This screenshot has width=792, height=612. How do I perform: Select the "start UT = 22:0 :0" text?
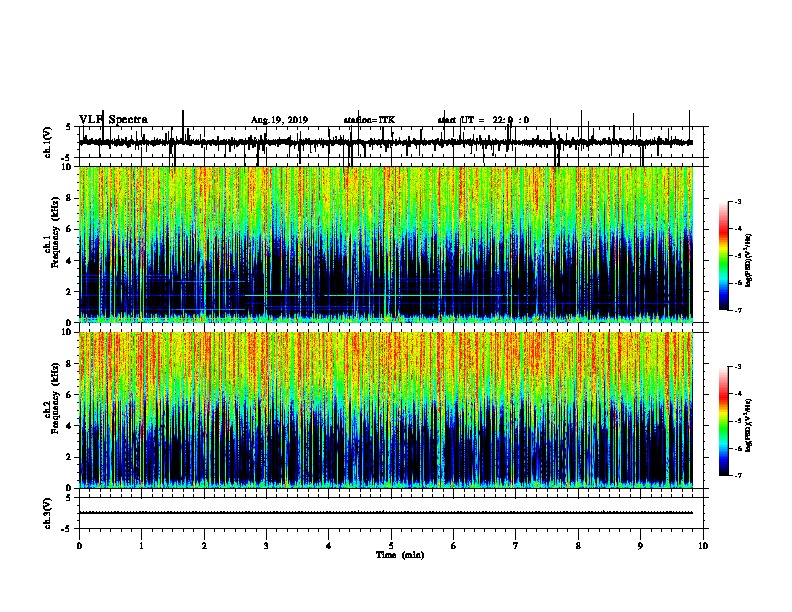(x=483, y=120)
